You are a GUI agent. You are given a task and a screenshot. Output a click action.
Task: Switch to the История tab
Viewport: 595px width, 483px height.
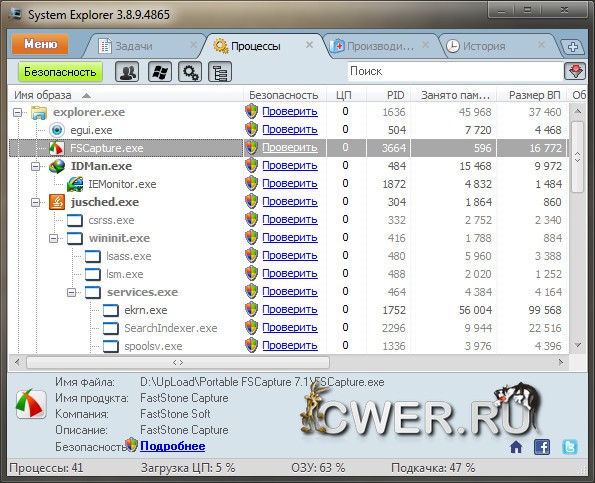point(483,46)
